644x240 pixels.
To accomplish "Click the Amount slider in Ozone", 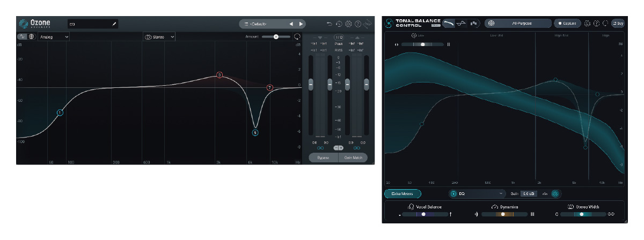I will pos(276,36).
